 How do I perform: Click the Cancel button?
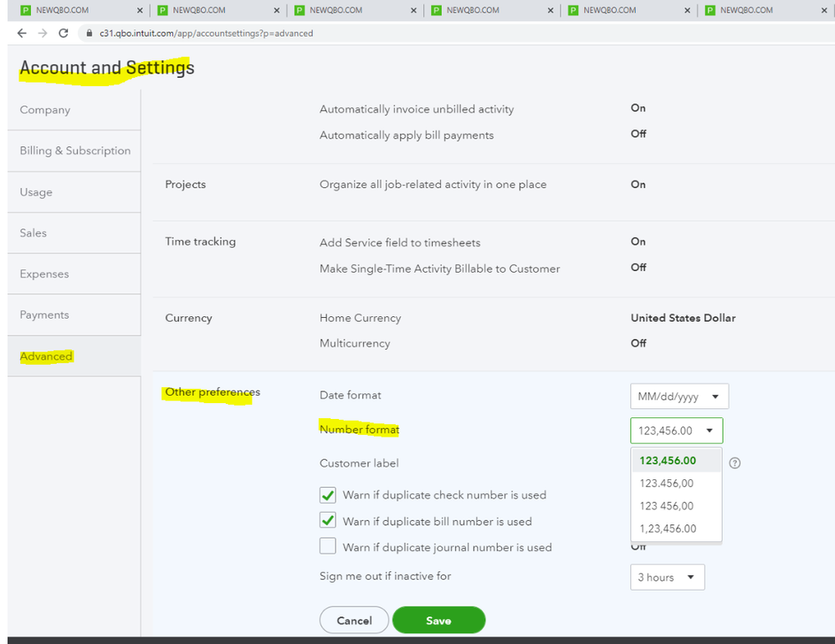tap(353, 620)
